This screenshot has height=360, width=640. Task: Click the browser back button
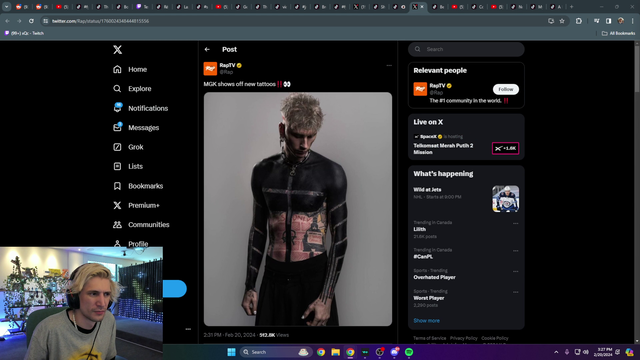7,21
